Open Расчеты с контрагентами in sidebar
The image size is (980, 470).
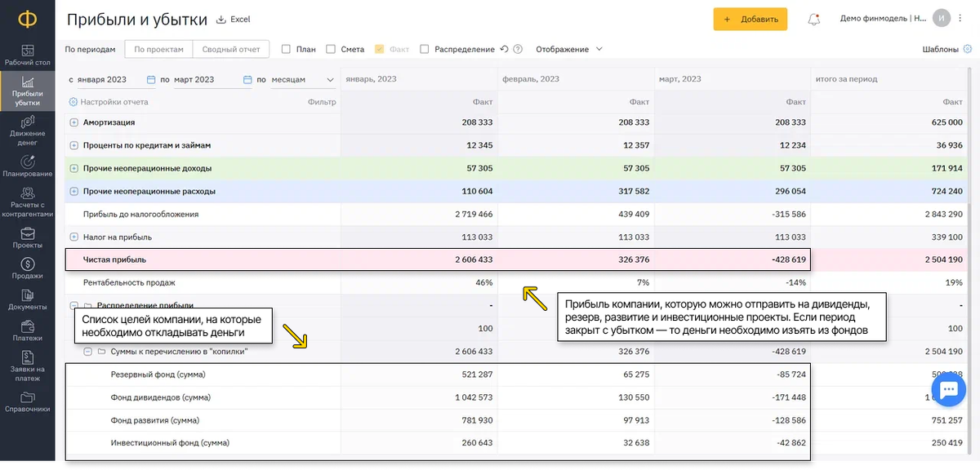28,202
